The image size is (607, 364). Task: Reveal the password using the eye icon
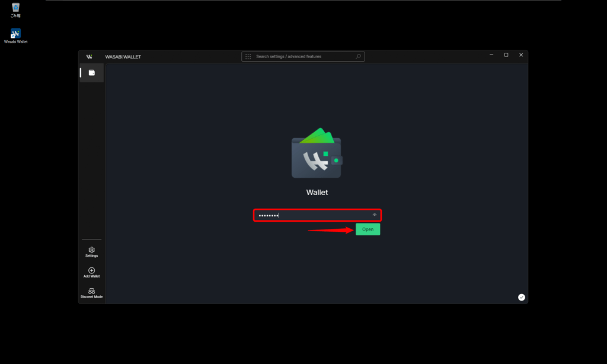[375, 215]
